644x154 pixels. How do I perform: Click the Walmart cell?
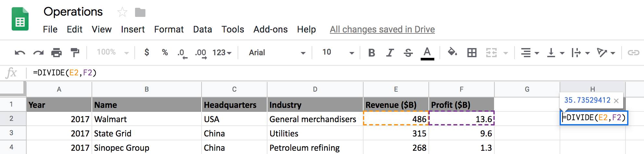pos(147,119)
